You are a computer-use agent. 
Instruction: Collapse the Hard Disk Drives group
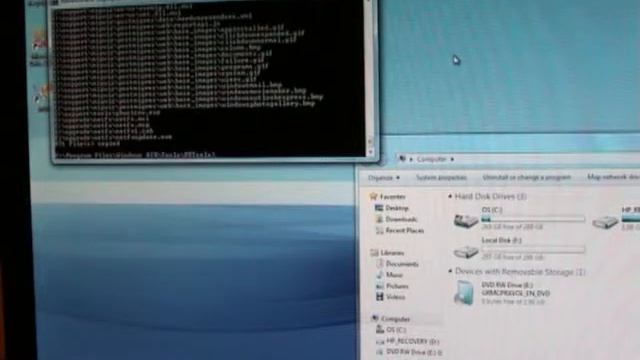450,196
